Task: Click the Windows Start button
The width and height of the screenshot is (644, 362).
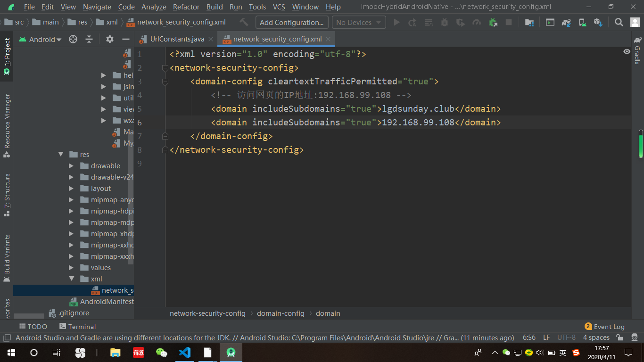Action: 11,353
